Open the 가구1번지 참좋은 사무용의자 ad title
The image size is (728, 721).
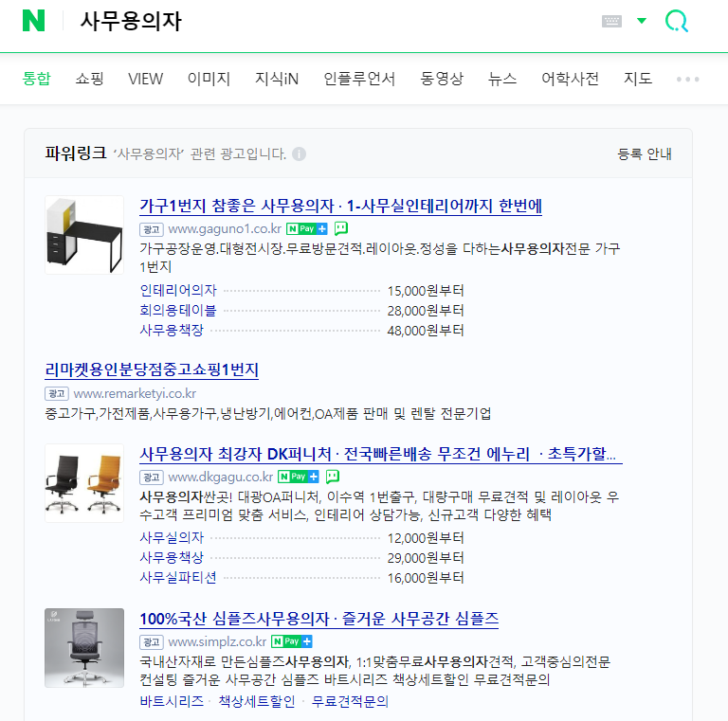(x=341, y=206)
